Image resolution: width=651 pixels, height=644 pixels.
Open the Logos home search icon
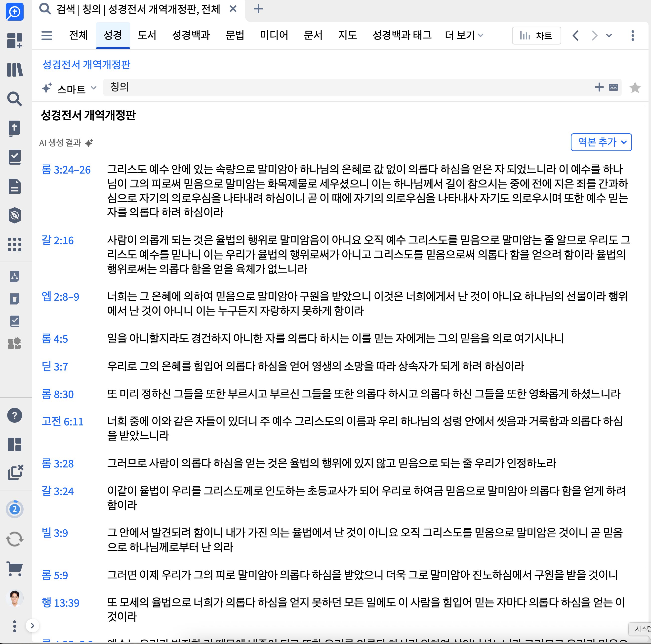pyautogui.click(x=14, y=12)
